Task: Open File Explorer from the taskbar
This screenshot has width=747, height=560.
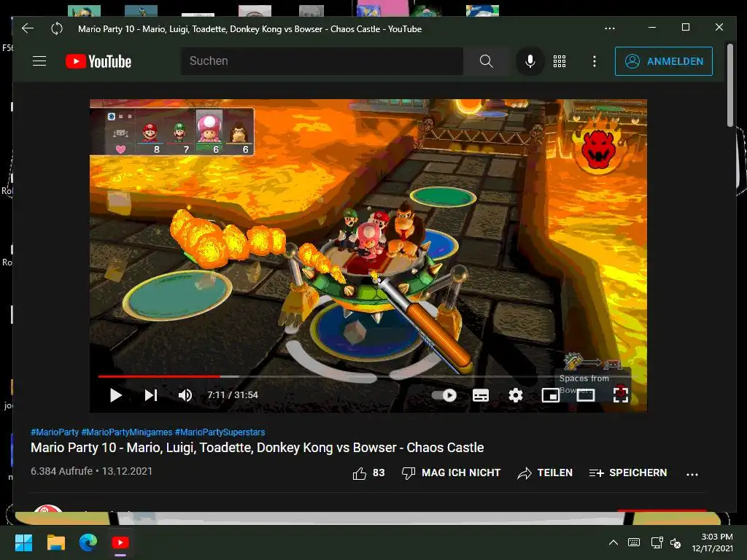Action: click(55, 542)
